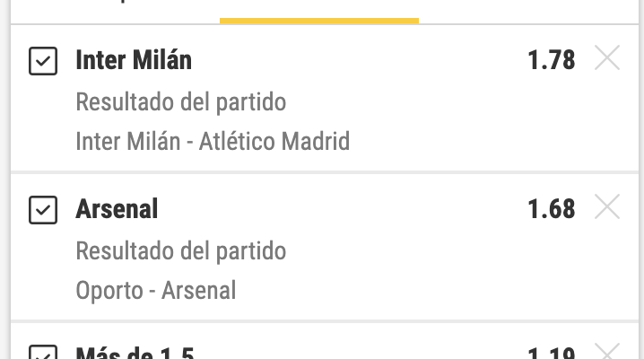Remove the Arsenal bet using X icon
The image size is (644, 359).
click(x=607, y=206)
